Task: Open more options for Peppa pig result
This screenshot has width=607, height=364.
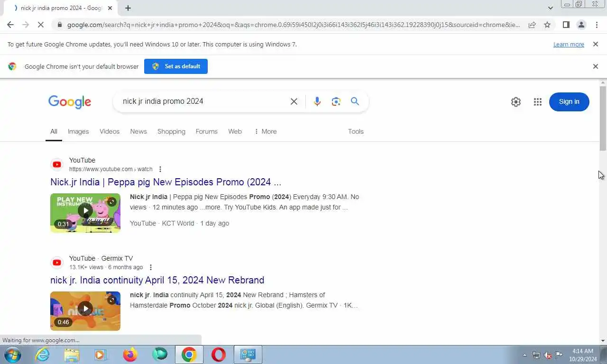Action: click(x=160, y=169)
